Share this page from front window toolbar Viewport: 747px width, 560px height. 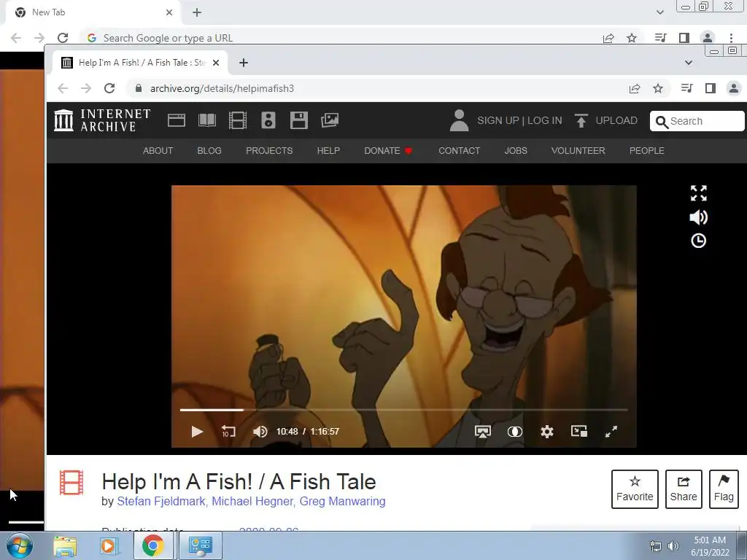click(634, 88)
